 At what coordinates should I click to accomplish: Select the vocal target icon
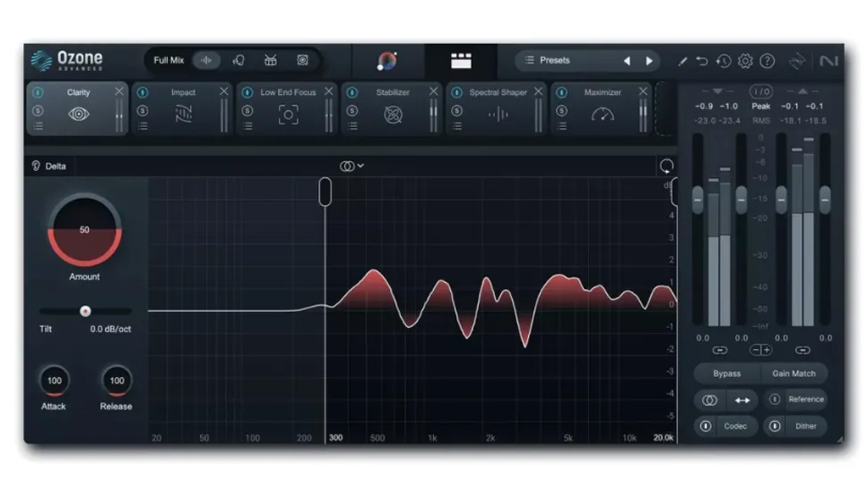[x=238, y=60]
